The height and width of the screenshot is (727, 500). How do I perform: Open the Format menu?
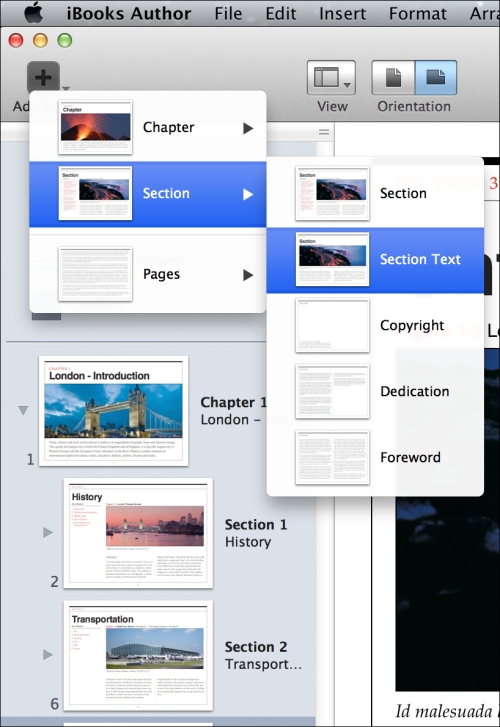click(x=417, y=13)
